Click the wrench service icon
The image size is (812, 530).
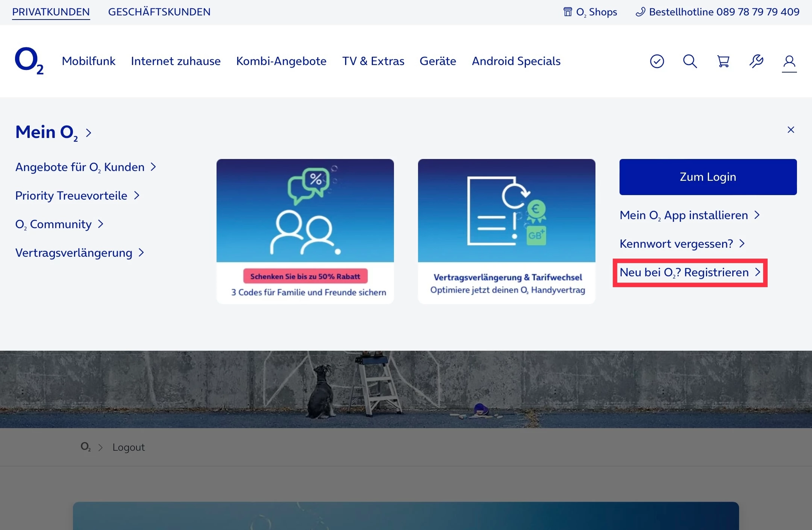756,61
